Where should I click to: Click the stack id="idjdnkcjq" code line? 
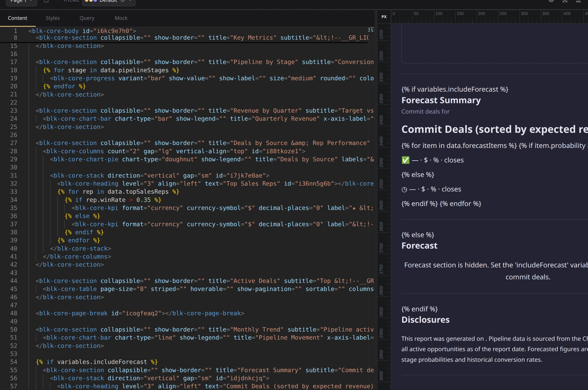tap(160, 378)
